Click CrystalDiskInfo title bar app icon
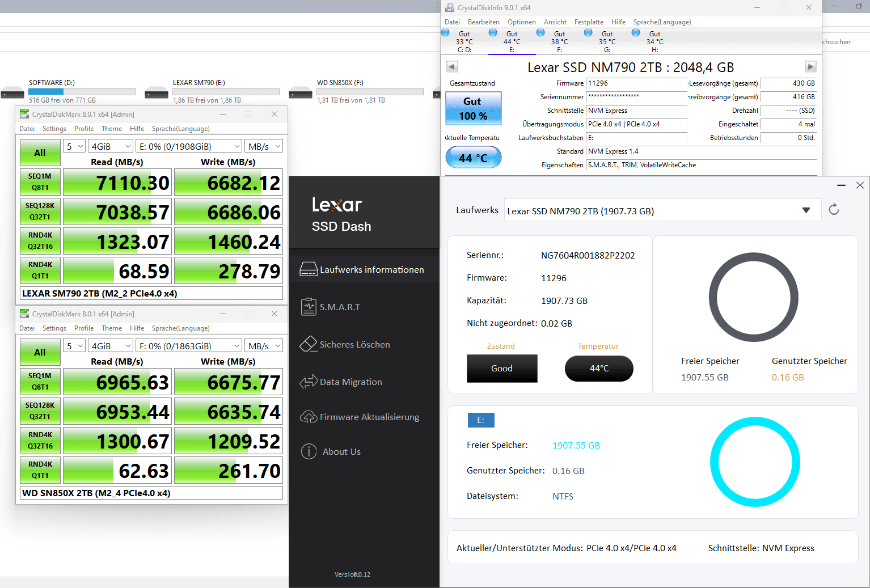The height and width of the screenshot is (588, 870). point(450,7)
